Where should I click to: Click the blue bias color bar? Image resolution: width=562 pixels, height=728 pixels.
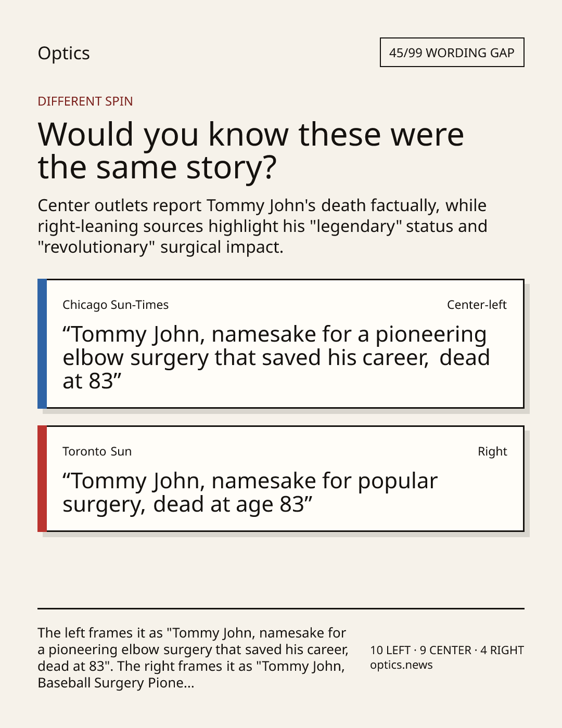[x=42, y=344]
